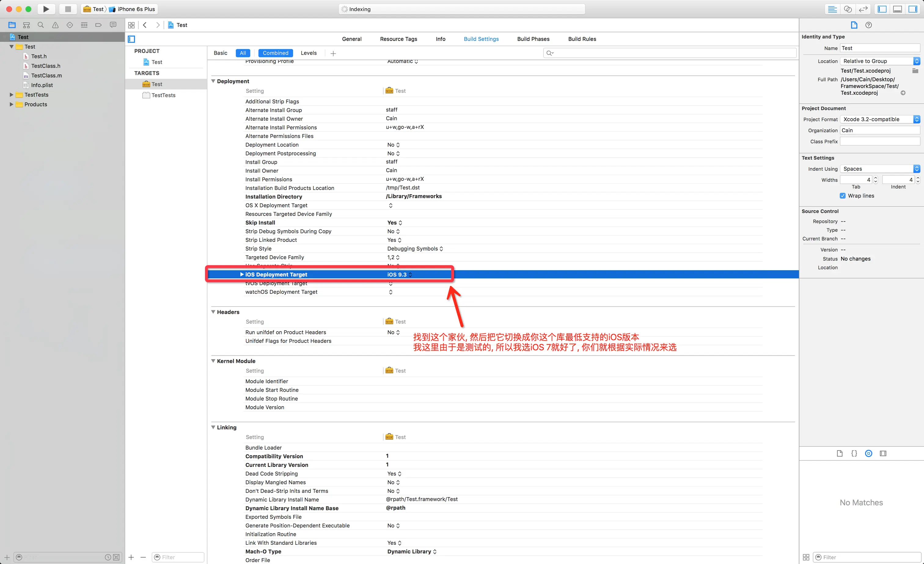924x564 pixels.
Task: Switch to the General tab
Action: click(x=351, y=39)
